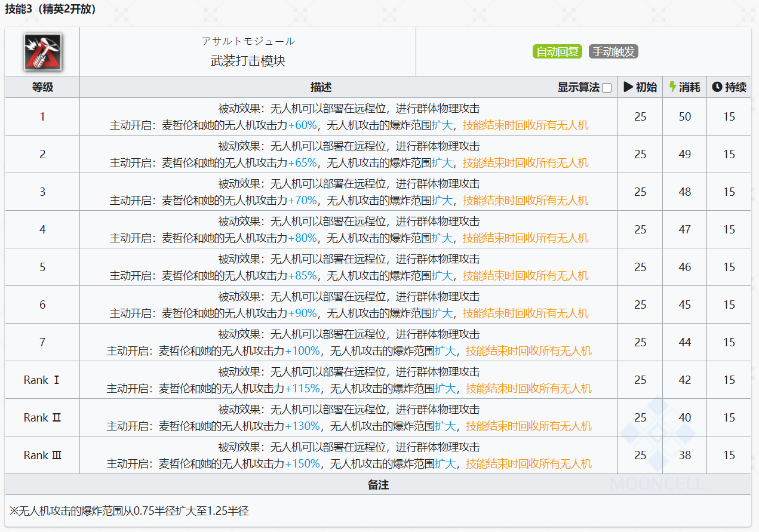Click the 等级 column header
The width and height of the screenshot is (759, 532).
pos(42,87)
